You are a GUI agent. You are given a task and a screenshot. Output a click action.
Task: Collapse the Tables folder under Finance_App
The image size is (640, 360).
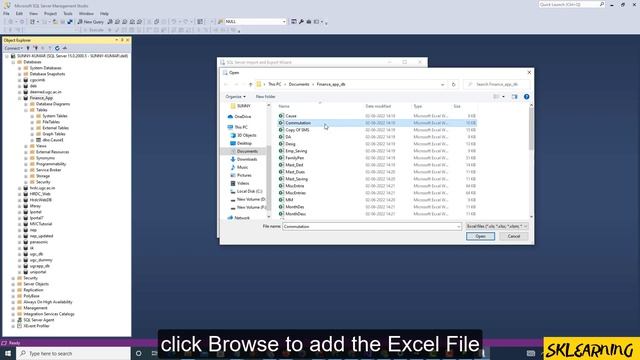click(x=26, y=110)
